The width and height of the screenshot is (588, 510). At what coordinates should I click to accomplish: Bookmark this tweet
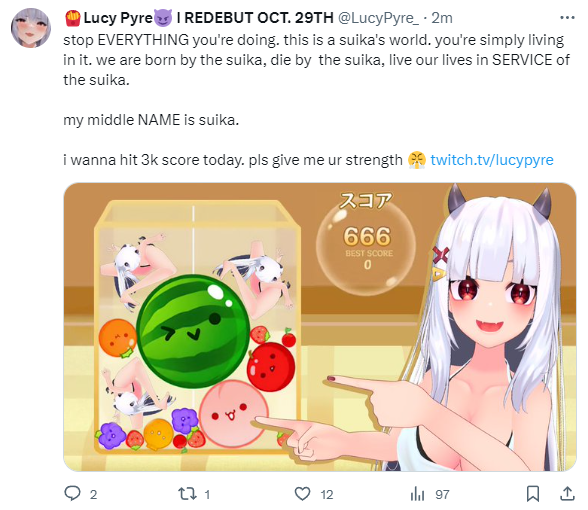click(533, 494)
